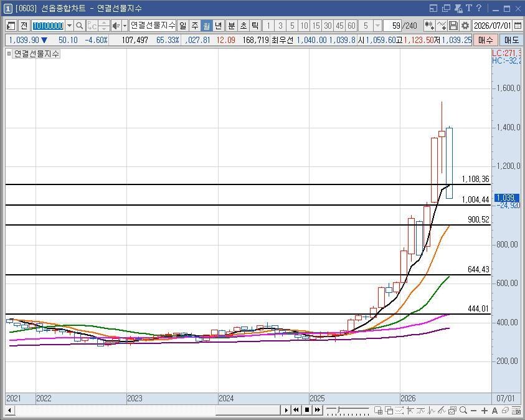Click the horizontal scrollbar right arrow
Image resolution: width=525 pixels, height=420 pixels.
click(286, 410)
